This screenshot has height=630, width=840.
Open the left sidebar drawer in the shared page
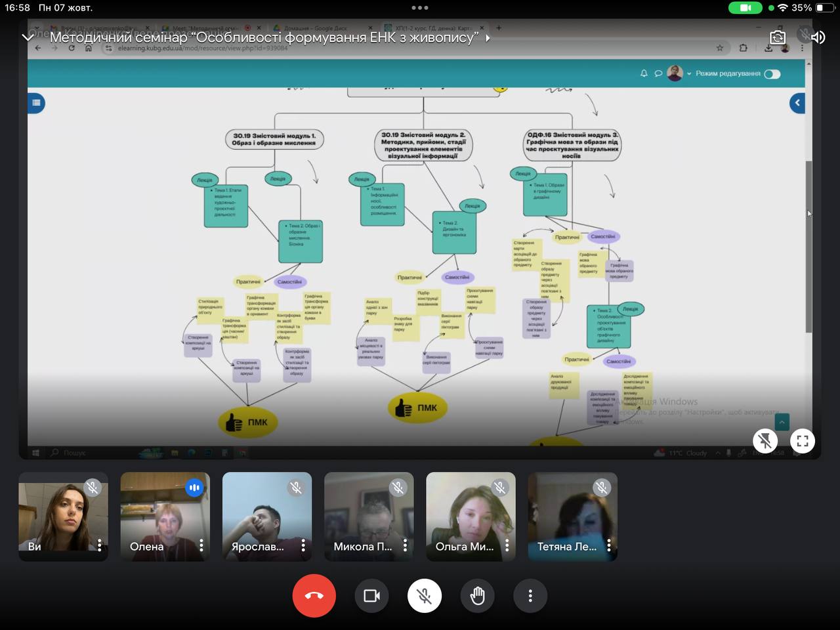point(36,102)
